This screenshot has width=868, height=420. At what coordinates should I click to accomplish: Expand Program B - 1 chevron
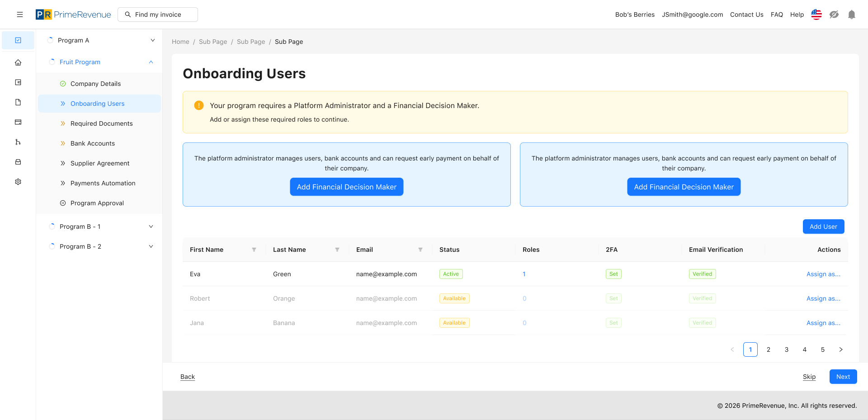pos(151,227)
